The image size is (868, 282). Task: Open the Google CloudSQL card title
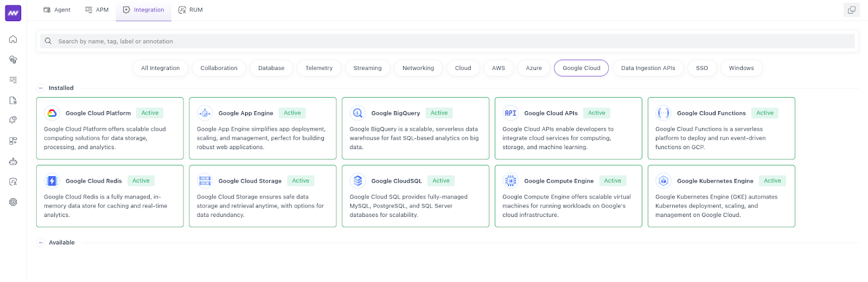click(x=397, y=181)
